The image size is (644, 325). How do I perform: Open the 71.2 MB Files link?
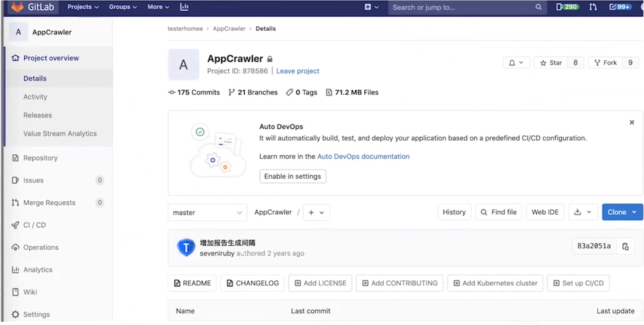click(352, 92)
